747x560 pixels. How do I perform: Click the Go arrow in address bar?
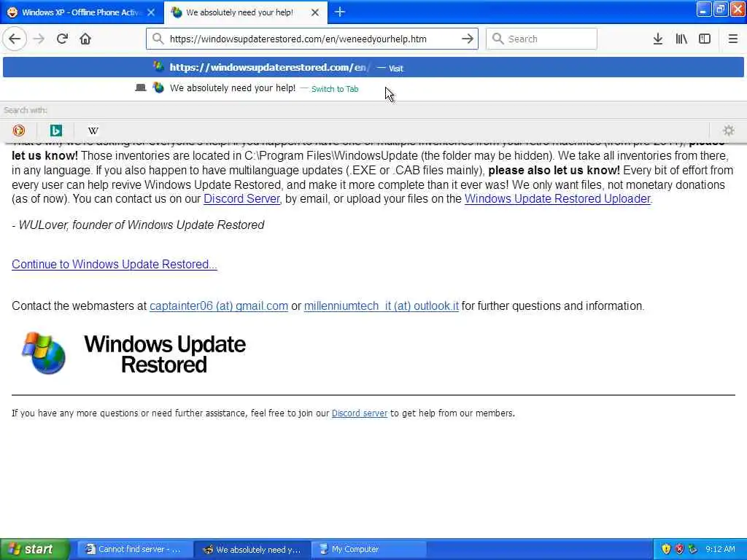pyautogui.click(x=468, y=39)
